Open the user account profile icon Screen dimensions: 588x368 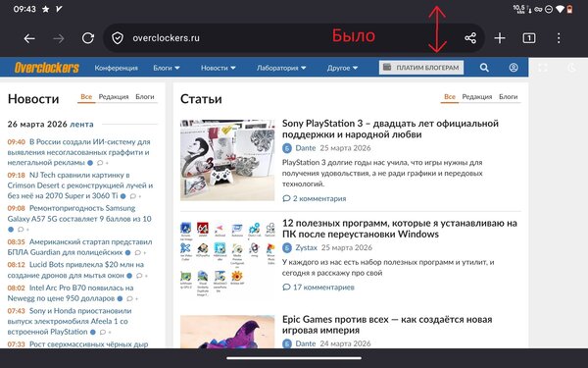(x=514, y=68)
